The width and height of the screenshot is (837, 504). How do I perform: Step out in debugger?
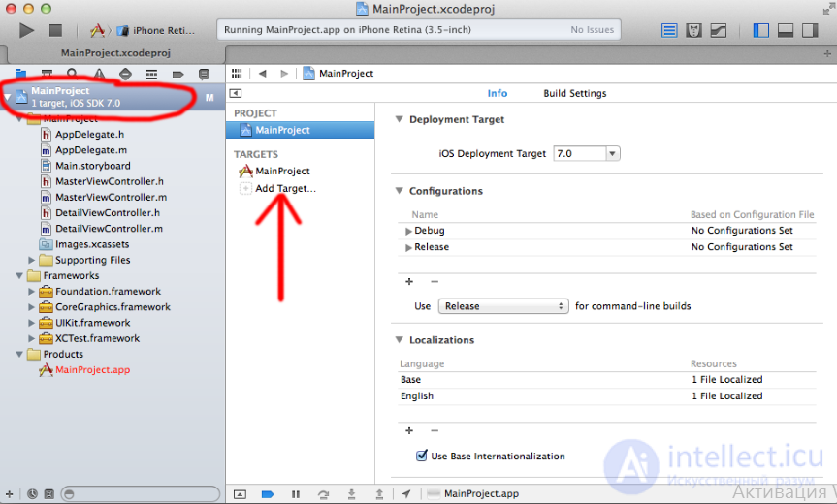coord(379,494)
